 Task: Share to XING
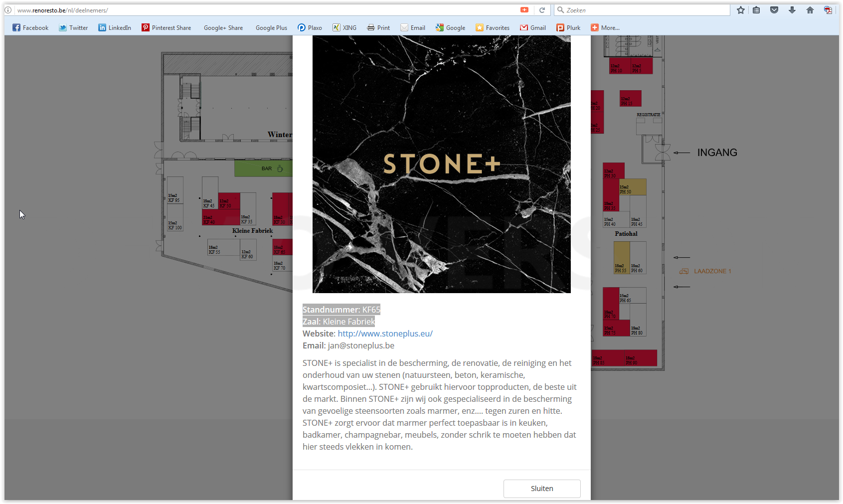[x=344, y=28]
